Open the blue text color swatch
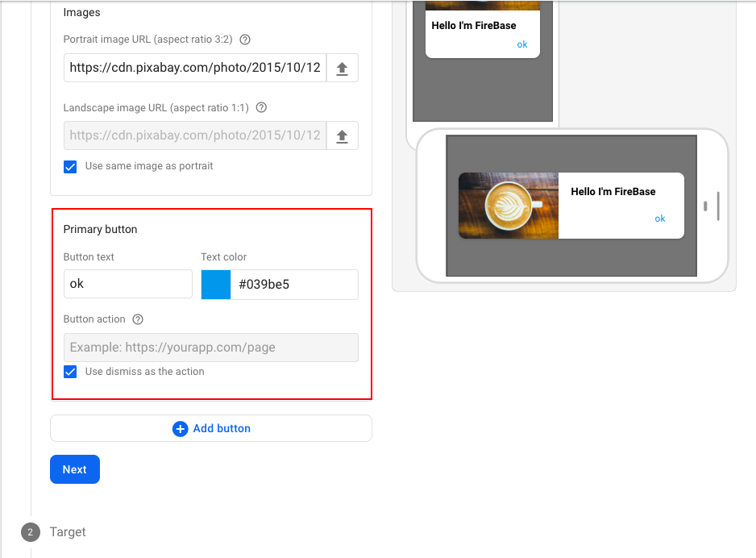Image resolution: width=756 pixels, height=558 pixels. 216,285
